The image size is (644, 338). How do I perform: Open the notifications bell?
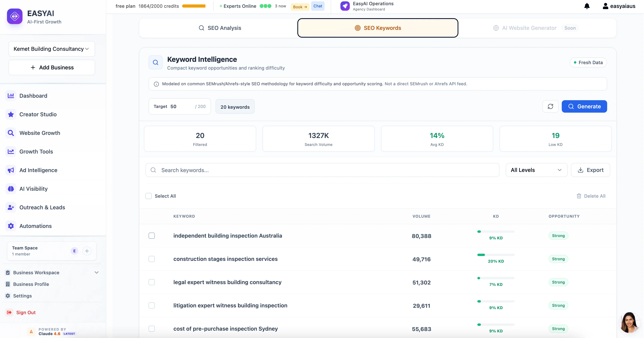[x=587, y=6]
